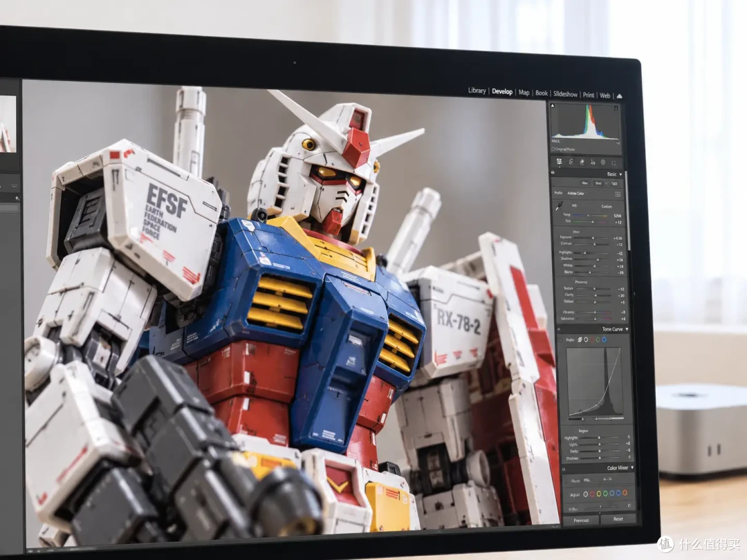Select the red channel curve circle
This screenshot has height=560, width=747.
click(x=592, y=339)
